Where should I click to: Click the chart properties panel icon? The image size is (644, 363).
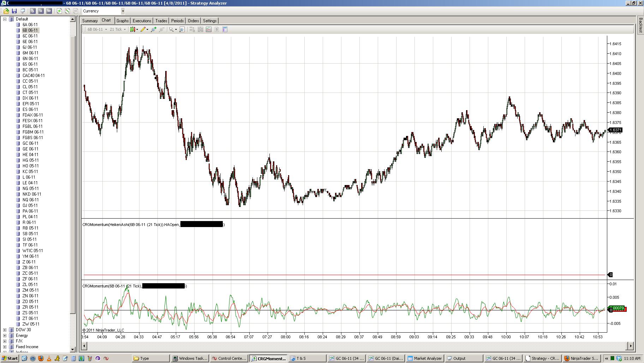pos(225,29)
